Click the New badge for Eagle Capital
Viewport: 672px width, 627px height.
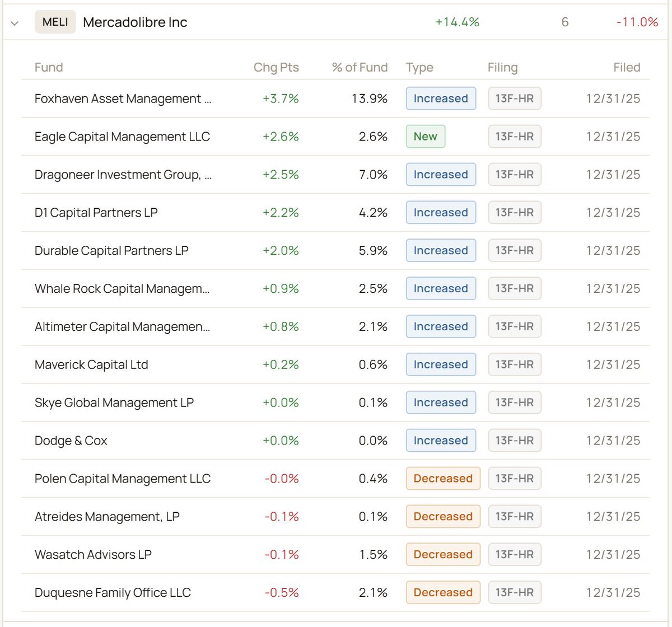tap(426, 137)
